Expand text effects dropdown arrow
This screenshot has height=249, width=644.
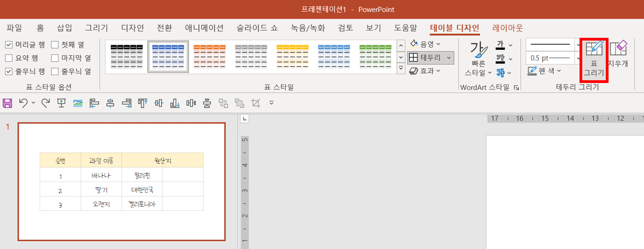point(509,73)
